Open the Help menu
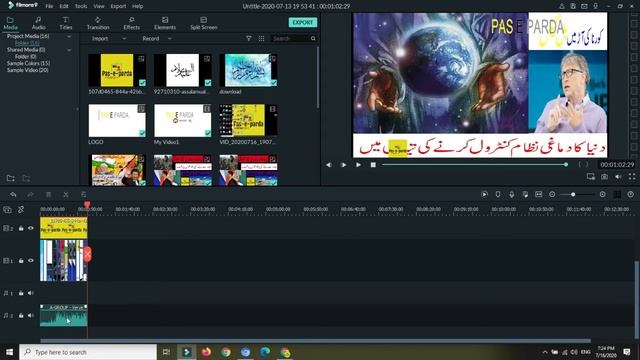This screenshot has height=360, width=640. pos(138,6)
